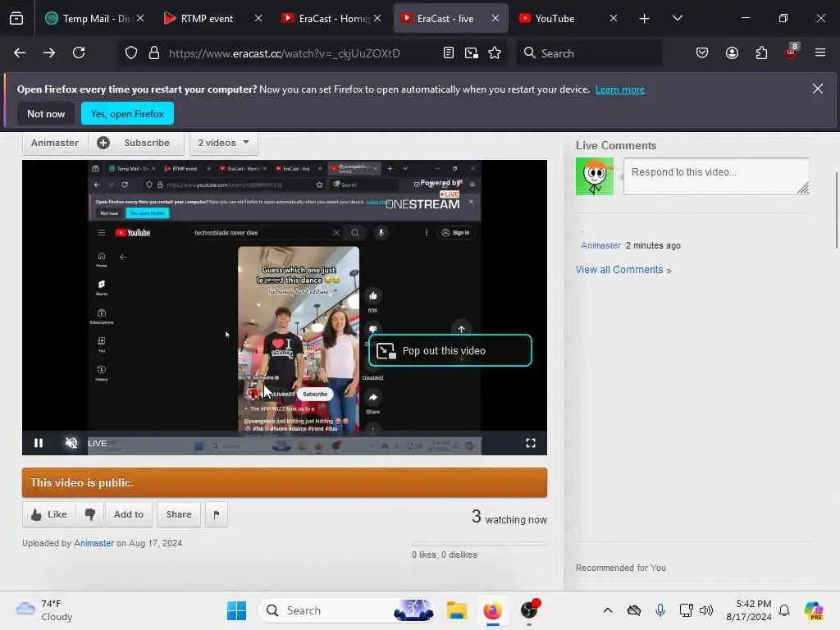Reload the current EraCast page
This screenshot has height=630, width=840.
click(x=79, y=53)
